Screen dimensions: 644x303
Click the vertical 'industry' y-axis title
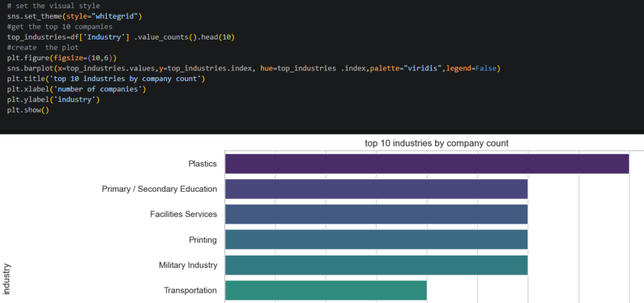coord(6,279)
